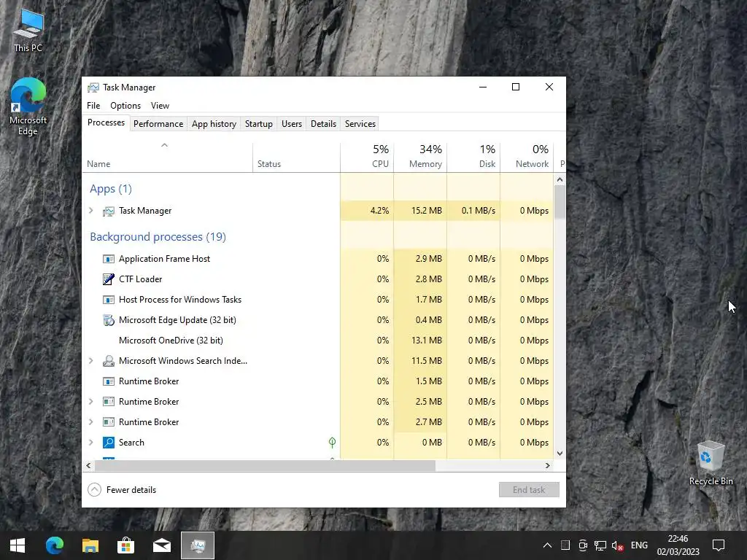The width and height of the screenshot is (747, 560).
Task: Click the vertical scrollbar up arrow
Action: click(560, 179)
